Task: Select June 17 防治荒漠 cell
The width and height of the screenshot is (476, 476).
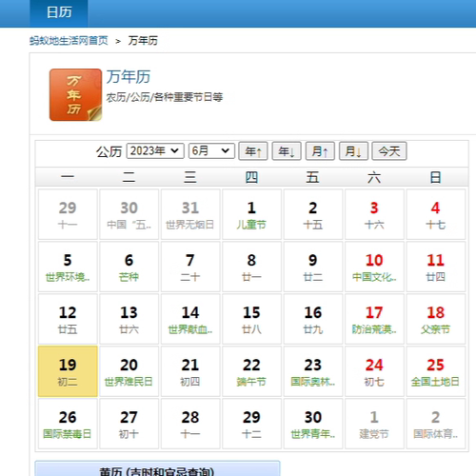Action: point(374,319)
